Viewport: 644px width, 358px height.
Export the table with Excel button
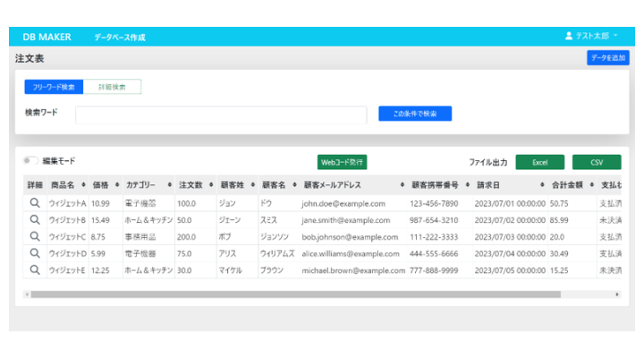(x=539, y=162)
